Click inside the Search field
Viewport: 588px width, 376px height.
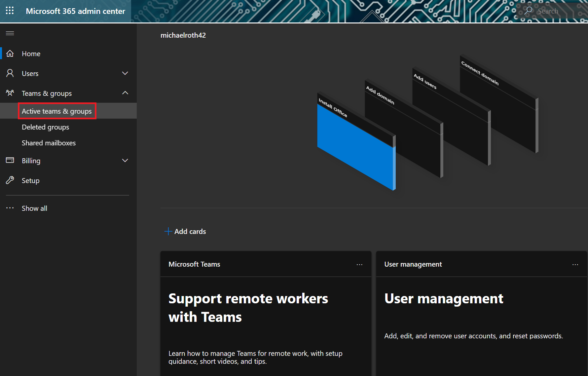(x=552, y=11)
